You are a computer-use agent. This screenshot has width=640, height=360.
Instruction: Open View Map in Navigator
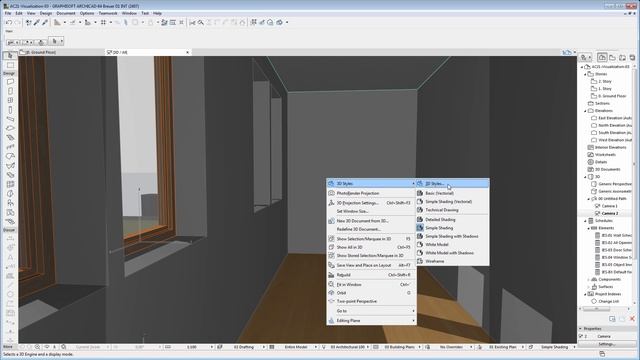612,58
